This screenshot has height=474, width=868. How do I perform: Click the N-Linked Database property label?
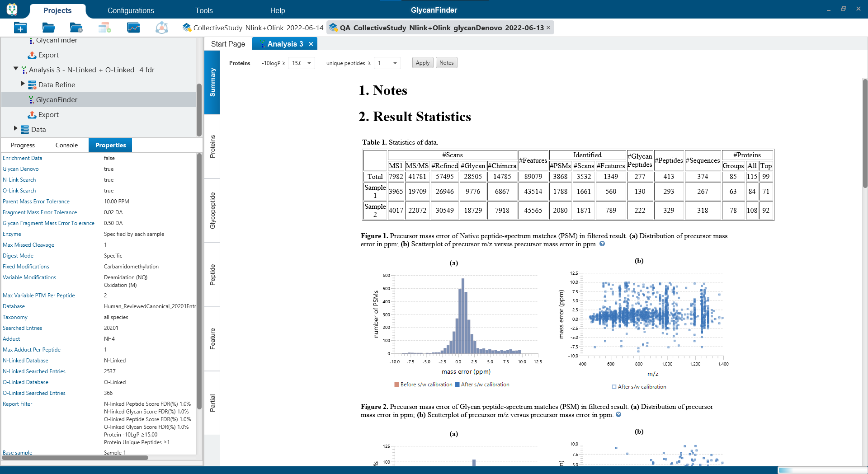point(25,361)
